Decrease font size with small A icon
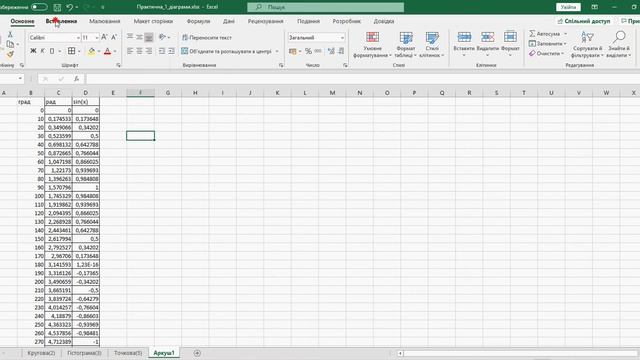The height and width of the screenshot is (360, 640). (114, 37)
